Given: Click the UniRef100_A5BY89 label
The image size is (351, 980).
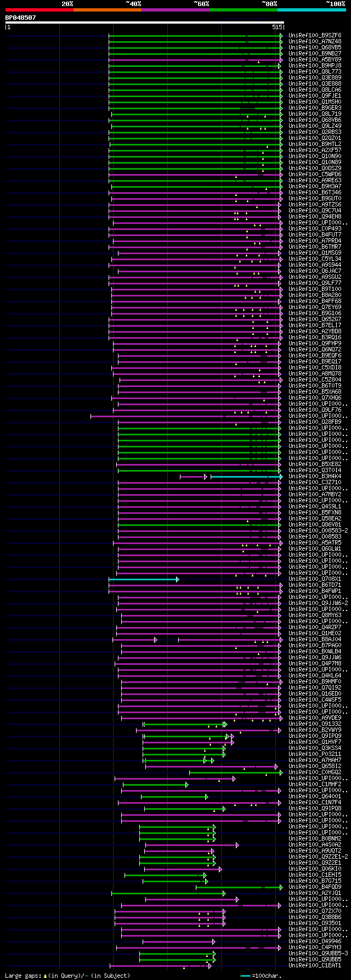Looking at the screenshot, I should pyautogui.click(x=315, y=60).
